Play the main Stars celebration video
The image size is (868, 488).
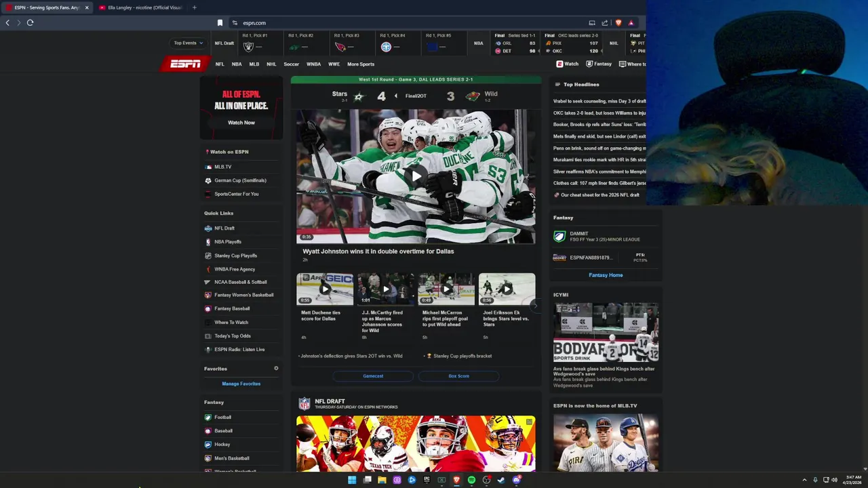(416, 176)
